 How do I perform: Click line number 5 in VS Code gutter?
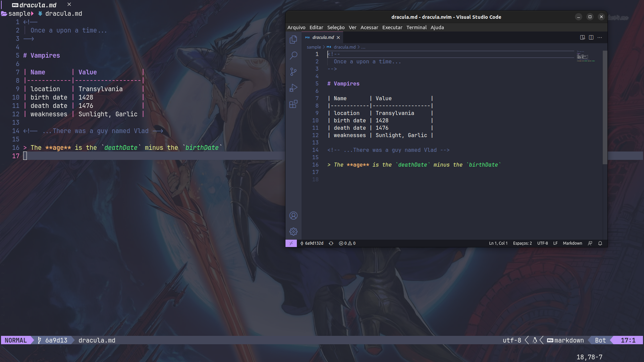[x=317, y=84]
